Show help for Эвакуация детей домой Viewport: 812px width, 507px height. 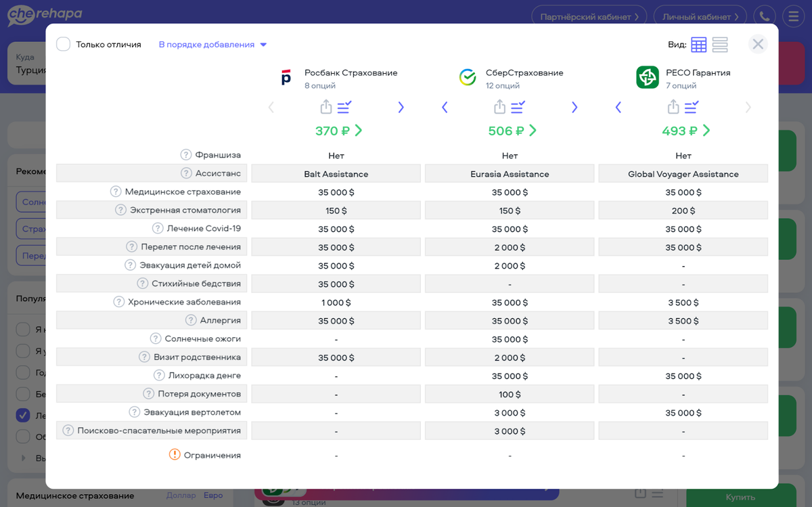click(131, 265)
